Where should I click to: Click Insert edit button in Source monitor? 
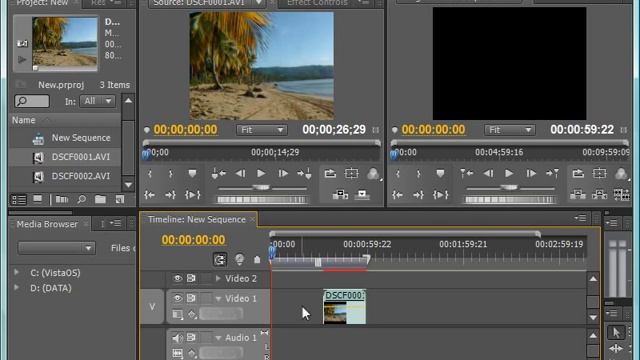pos(340,195)
